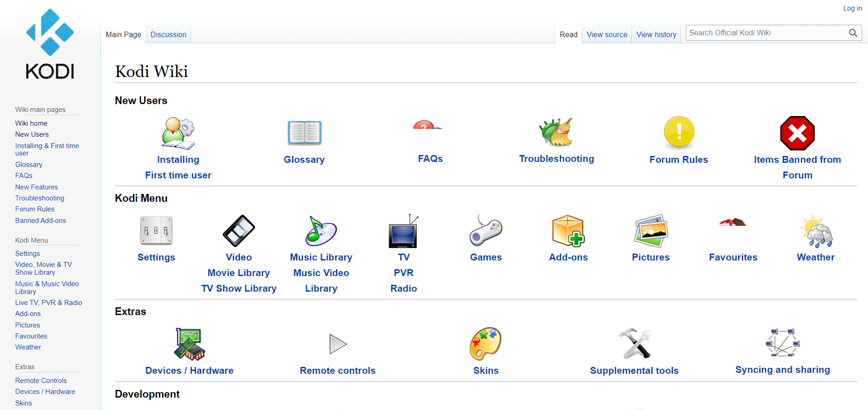Image resolution: width=868 pixels, height=410 pixels.
Task: Open Music & Music Video Library sidebar link
Action: 47,288
